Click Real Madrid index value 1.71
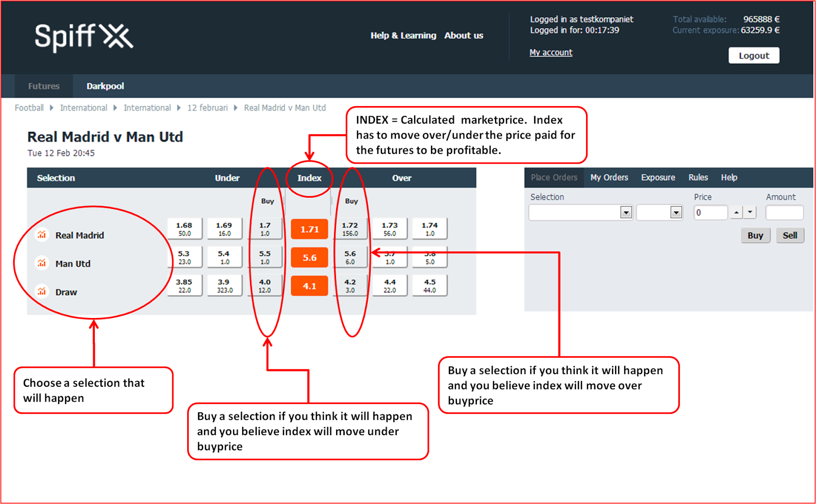This screenshot has width=816, height=504. (x=310, y=229)
